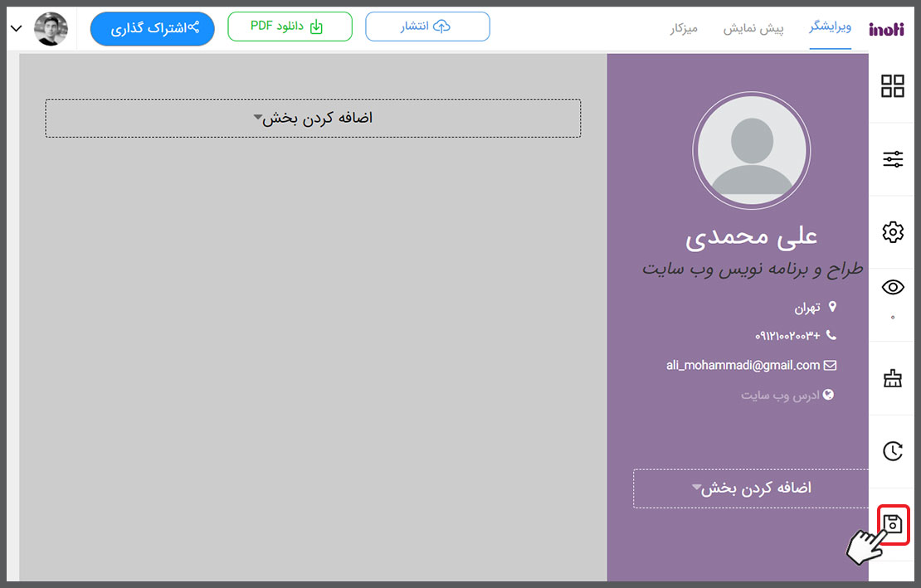This screenshot has width=921, height=588.
Task: Open the settings gear icon
Action: (893, 232)
